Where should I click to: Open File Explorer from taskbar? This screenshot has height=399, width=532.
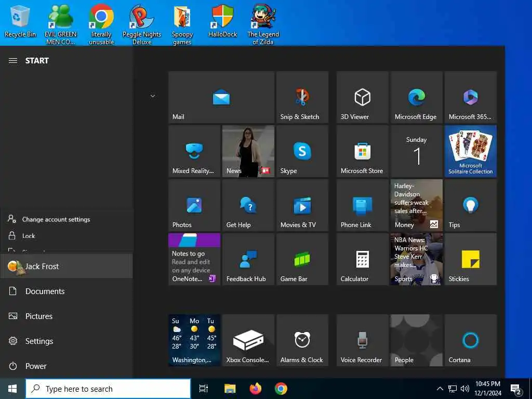(x=230, y=389)
